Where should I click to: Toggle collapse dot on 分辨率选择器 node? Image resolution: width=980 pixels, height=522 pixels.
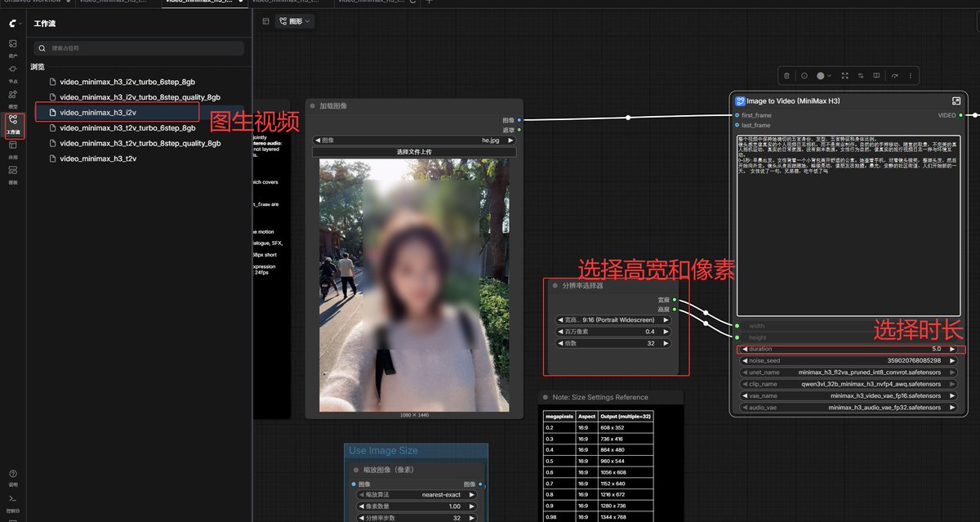pos(555,286)
